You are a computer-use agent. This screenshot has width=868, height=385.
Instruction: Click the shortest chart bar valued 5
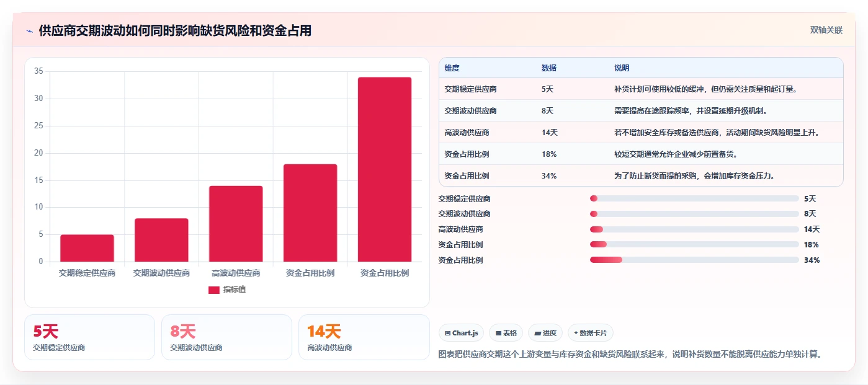[x=87, y=248]
